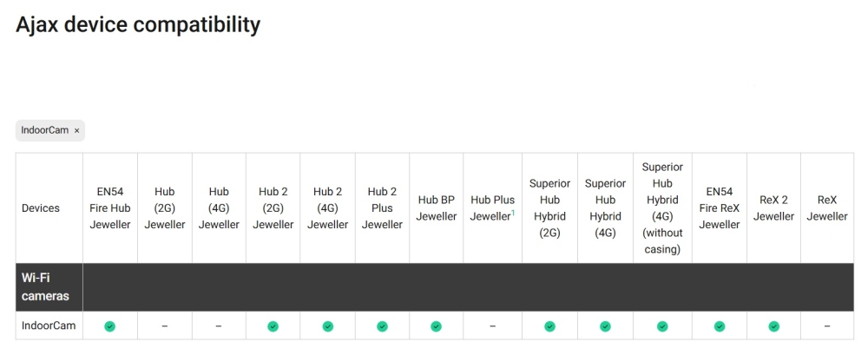Click the ReX Jeweller column header
The height and width of the screenshot is (349, 868).
pyautogui.click(x=827, y=208)
